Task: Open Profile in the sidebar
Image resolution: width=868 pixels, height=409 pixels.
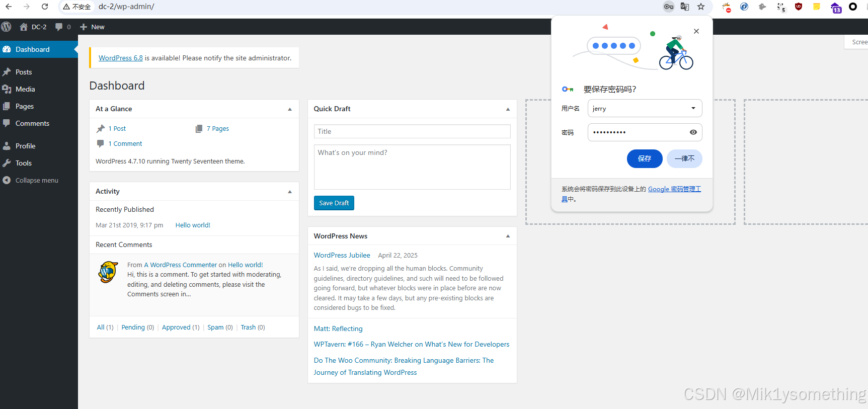Action: click(x=39, y=146)
